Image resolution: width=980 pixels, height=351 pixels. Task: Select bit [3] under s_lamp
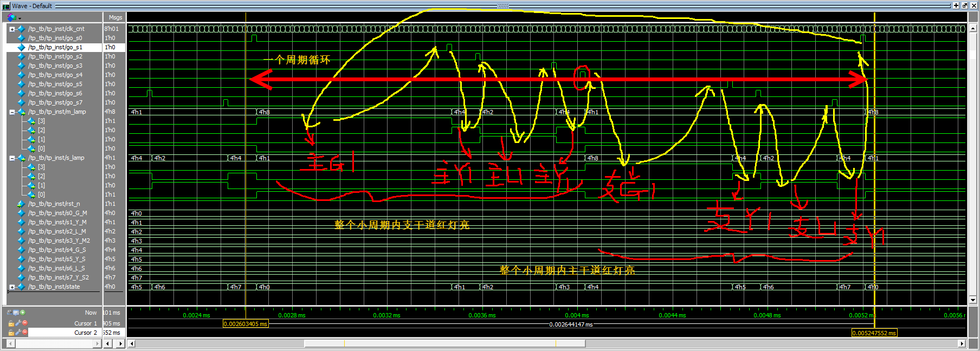click(41, 167)
